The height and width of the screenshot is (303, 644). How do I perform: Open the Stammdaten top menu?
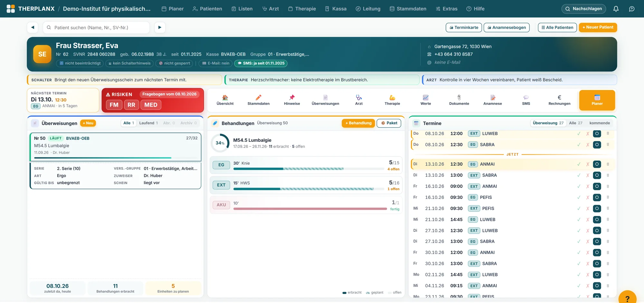408,9
